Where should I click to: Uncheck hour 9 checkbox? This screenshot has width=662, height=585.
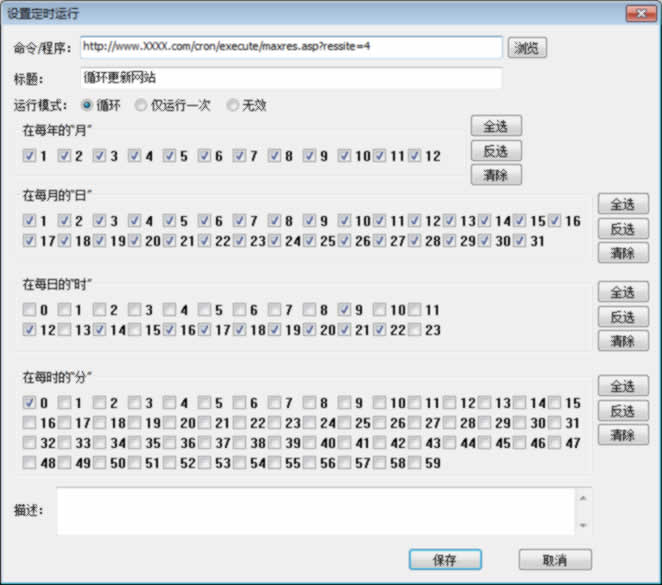345,310
